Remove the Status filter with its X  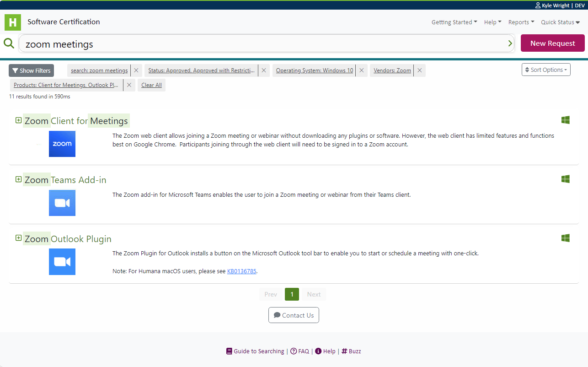(x=264, y=70)
